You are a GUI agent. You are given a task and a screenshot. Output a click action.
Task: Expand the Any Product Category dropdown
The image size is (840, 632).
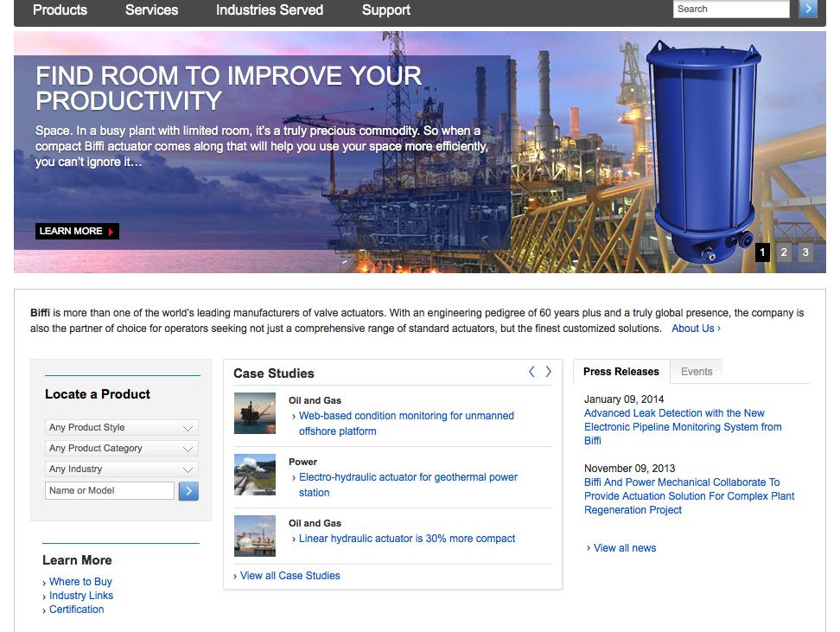click(121, 449)
